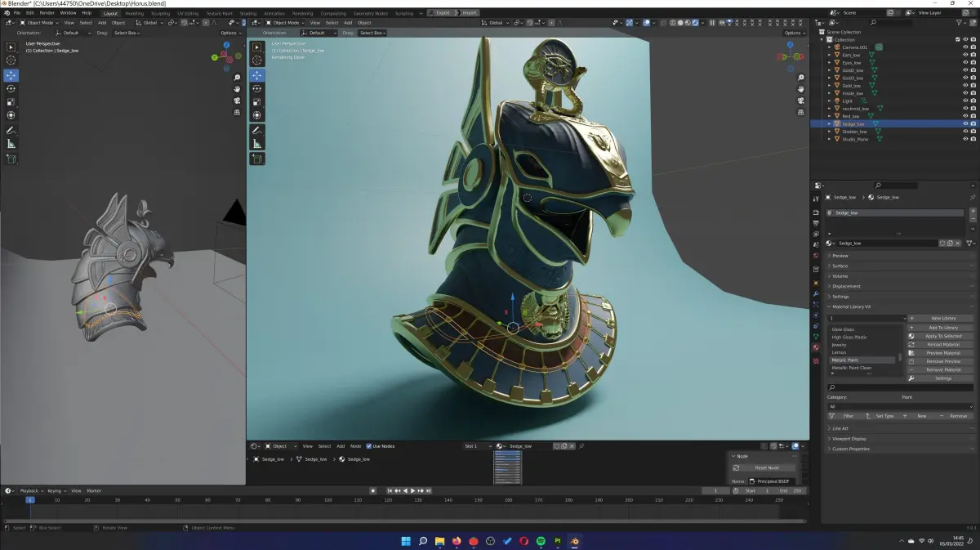980x550 pixels.
Task: Expand the Volume material panel
Action: (901, 276)
